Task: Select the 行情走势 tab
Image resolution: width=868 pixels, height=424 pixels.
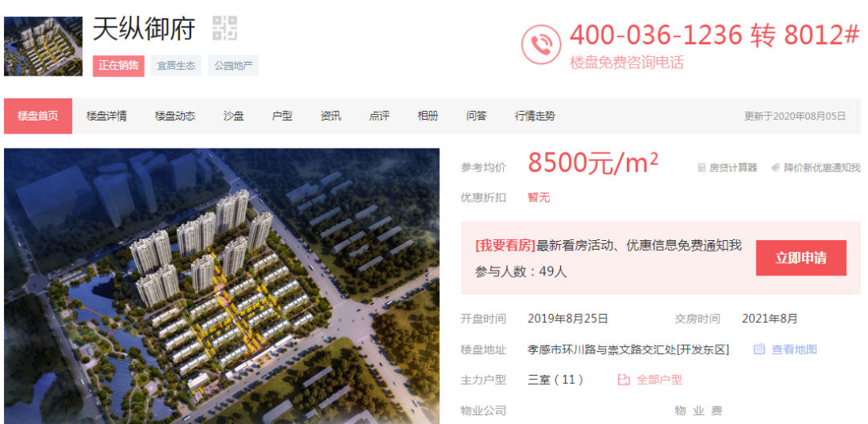Action: point(534,116)
